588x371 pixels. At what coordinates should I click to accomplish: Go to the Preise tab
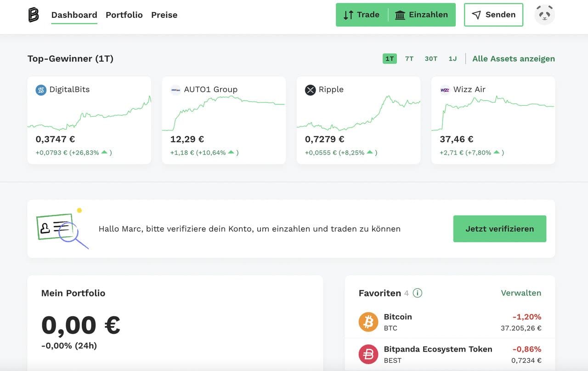pyautogui.click(x=164, y=15)
